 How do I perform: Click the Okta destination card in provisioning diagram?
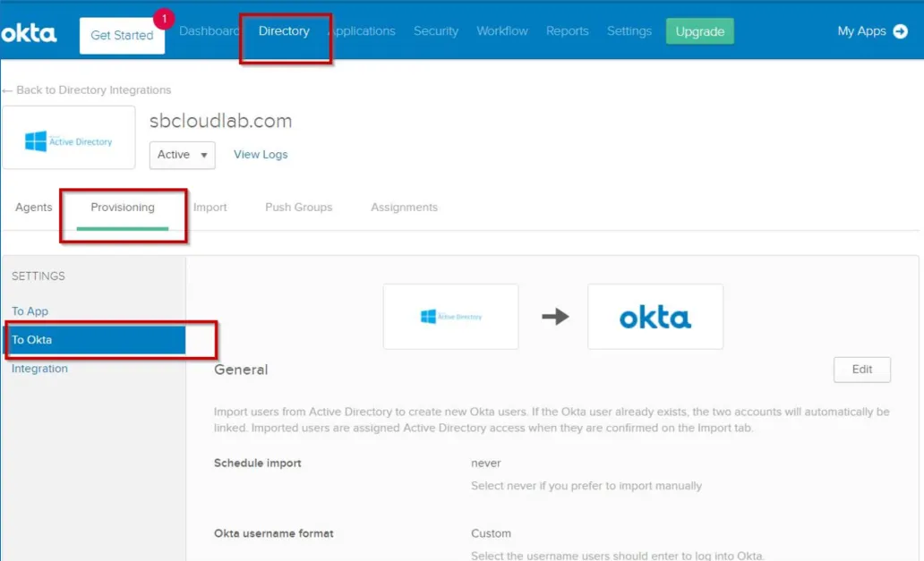(x=655, y=317)
